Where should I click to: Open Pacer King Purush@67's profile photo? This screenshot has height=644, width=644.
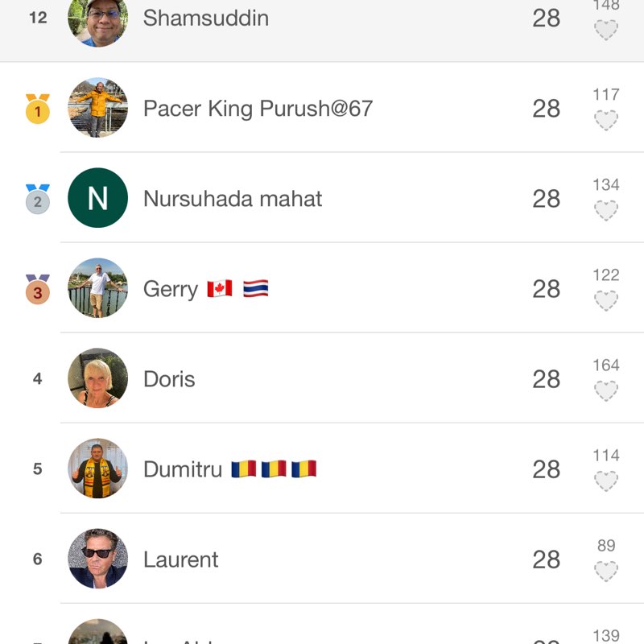click(x=97, y=108)
